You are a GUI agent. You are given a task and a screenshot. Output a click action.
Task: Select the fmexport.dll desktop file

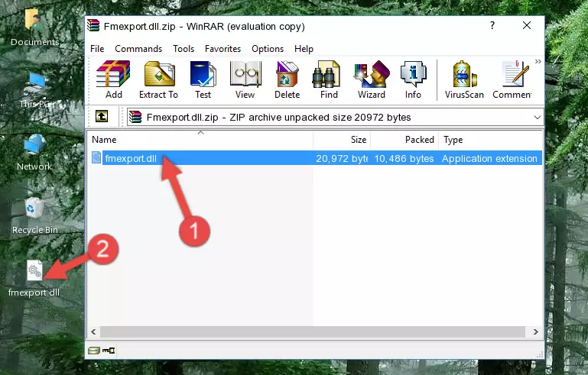34,279
